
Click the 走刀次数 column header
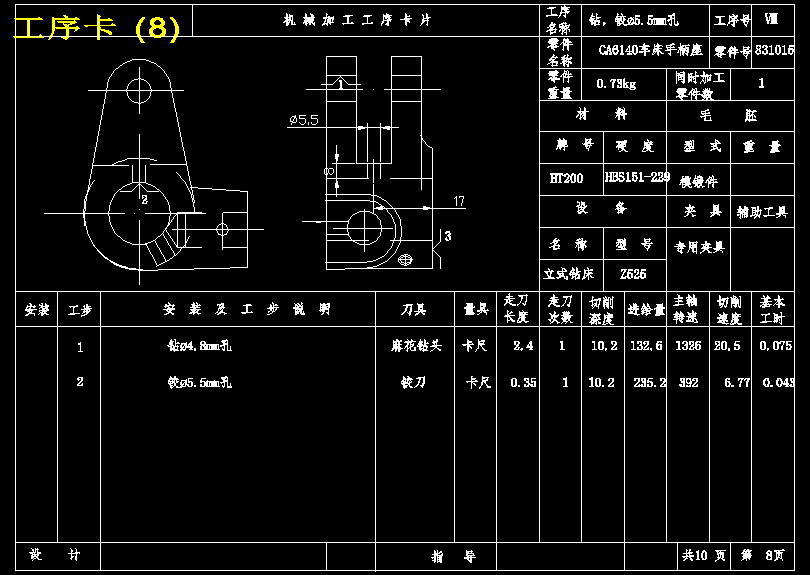tap(560, 309)
